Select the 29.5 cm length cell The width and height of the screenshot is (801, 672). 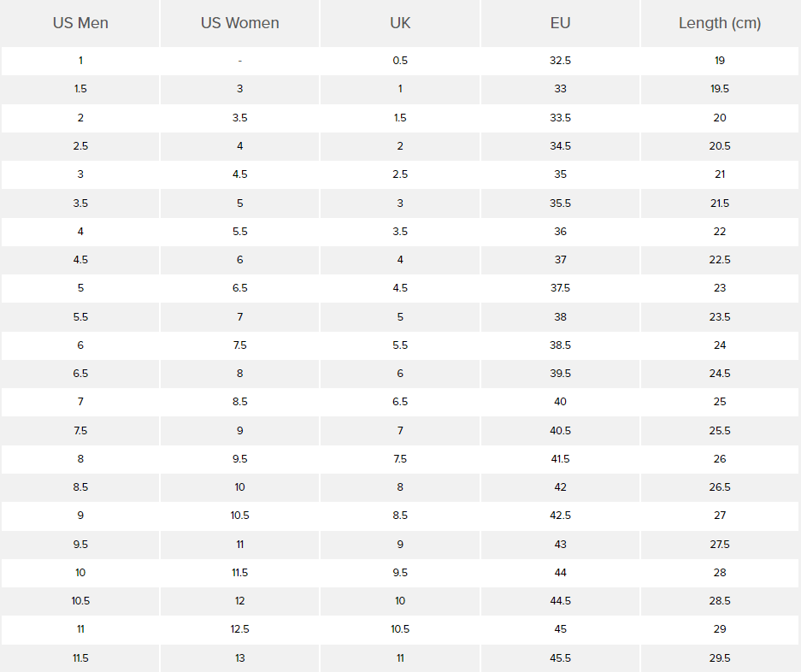[x=720, y=658]
